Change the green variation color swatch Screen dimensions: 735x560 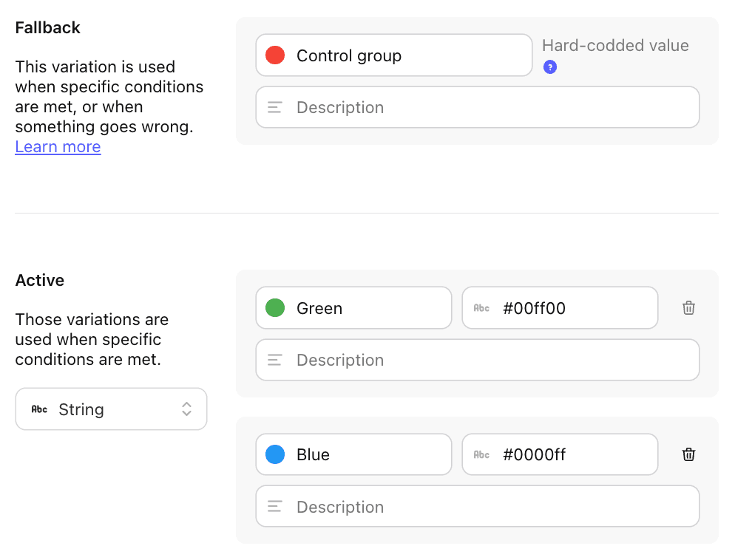tap(275, 308)
